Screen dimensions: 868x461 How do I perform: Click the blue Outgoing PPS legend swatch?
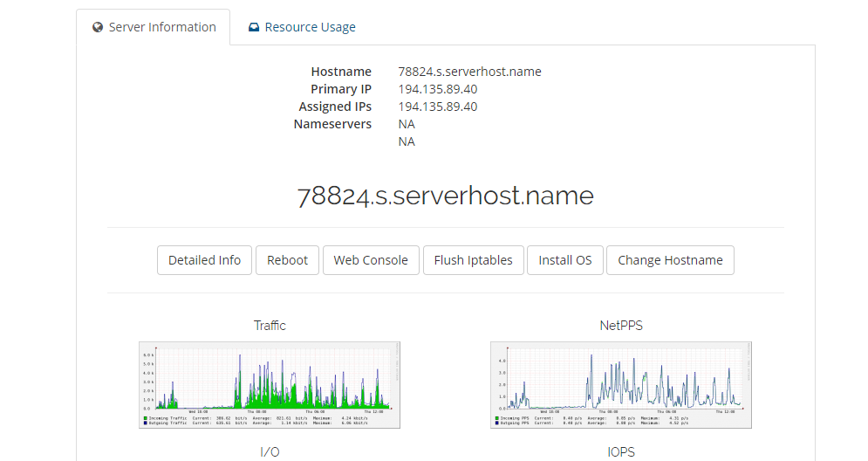pyautogui.click(x=496, y=423)
